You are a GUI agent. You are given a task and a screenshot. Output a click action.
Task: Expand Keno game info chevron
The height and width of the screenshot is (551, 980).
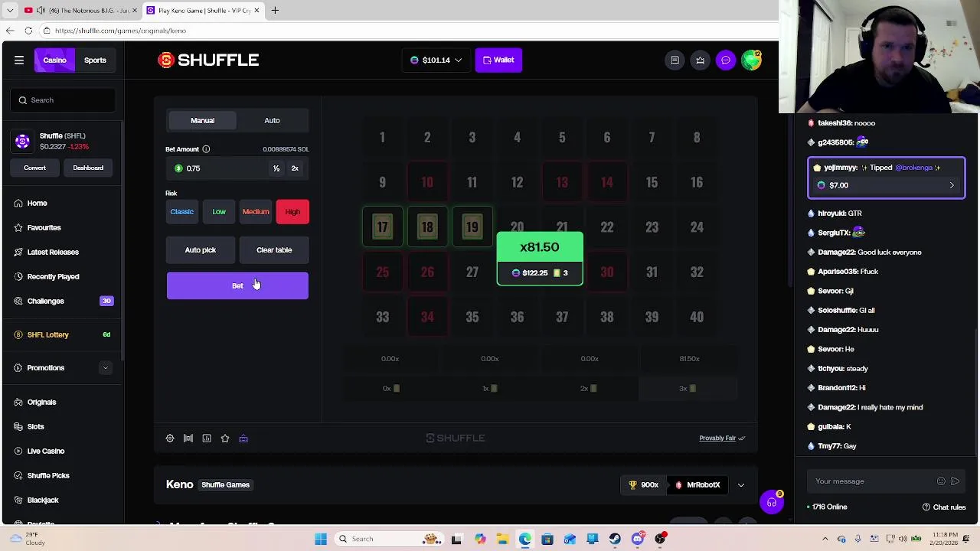pos(740,485)
